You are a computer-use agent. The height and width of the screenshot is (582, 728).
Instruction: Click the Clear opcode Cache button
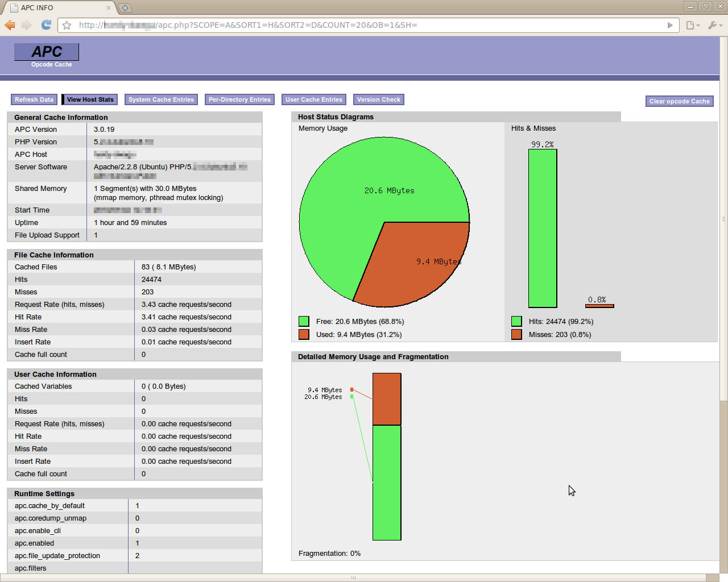click(x=680, y=101)
